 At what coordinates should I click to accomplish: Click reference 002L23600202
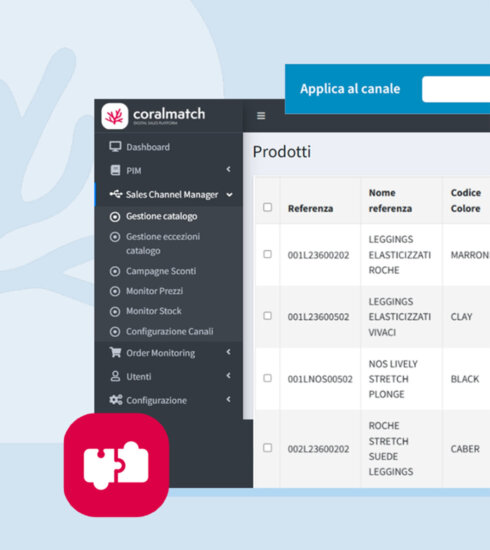(x=318, y=449)
